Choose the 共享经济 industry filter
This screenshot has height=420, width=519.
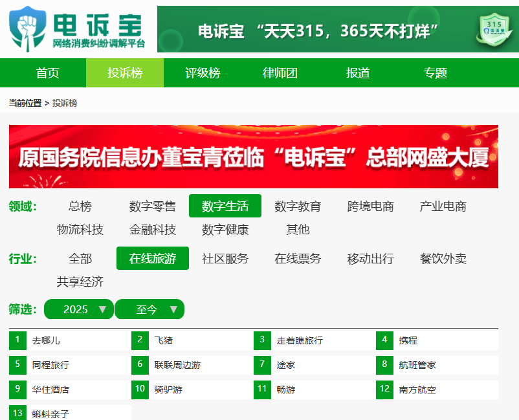click(x=80, y=282)
